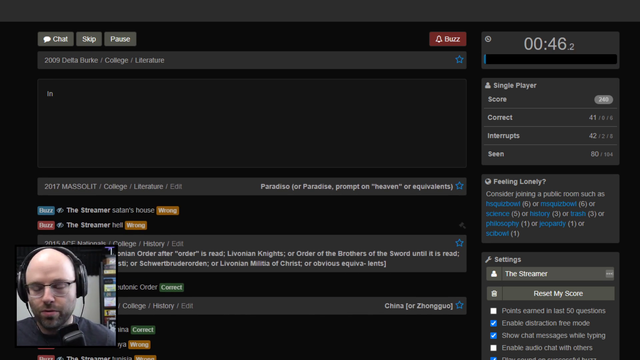Open the ellipsis menu beside The Streamer
The height and width of the screenshot is (360, 640).
609,274
